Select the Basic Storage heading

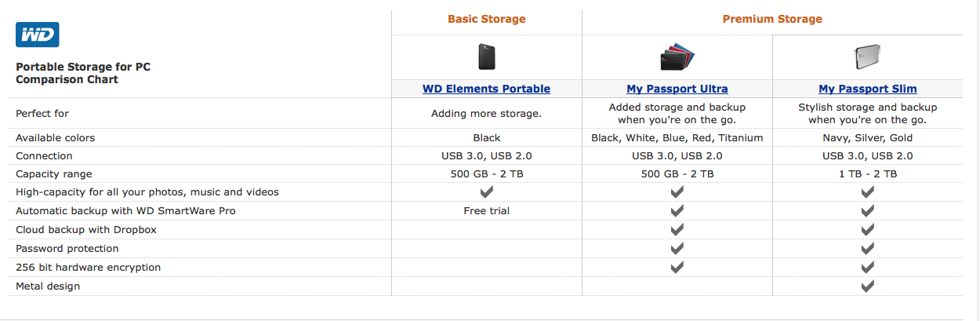click(x=486, y=19)
